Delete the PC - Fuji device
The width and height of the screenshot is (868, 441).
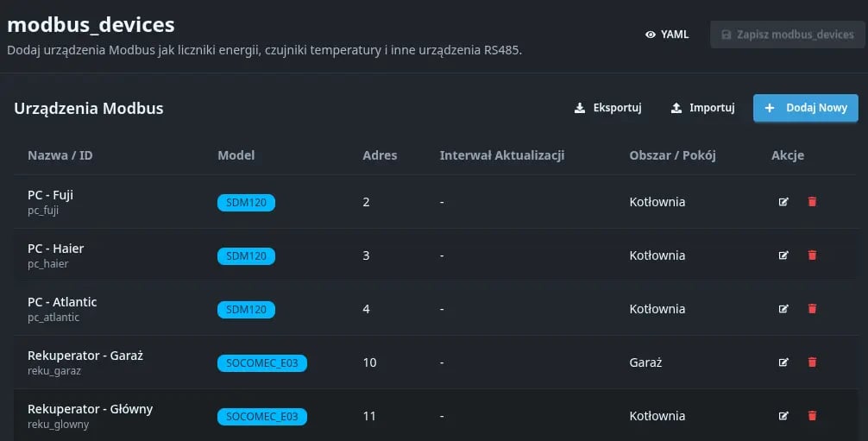click(x=812, y=202)
